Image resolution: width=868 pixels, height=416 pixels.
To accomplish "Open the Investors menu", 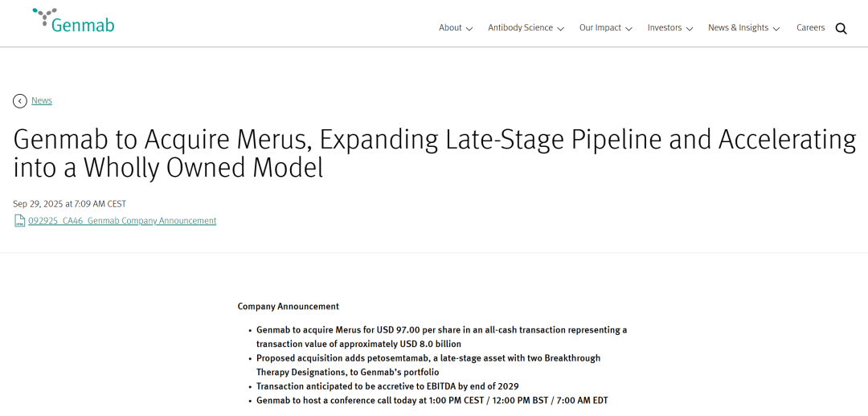I will point(665,28).
